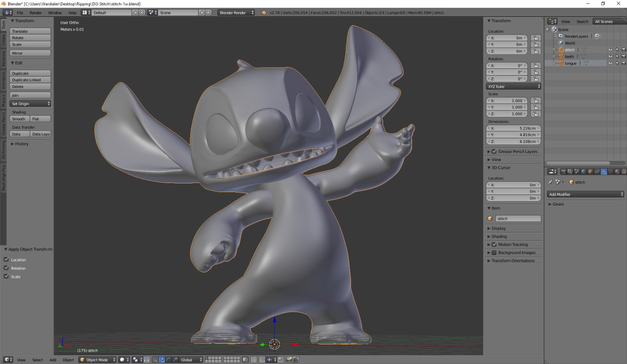Click the Rotate button
This screenshot has width=627, height=364.
30,38
